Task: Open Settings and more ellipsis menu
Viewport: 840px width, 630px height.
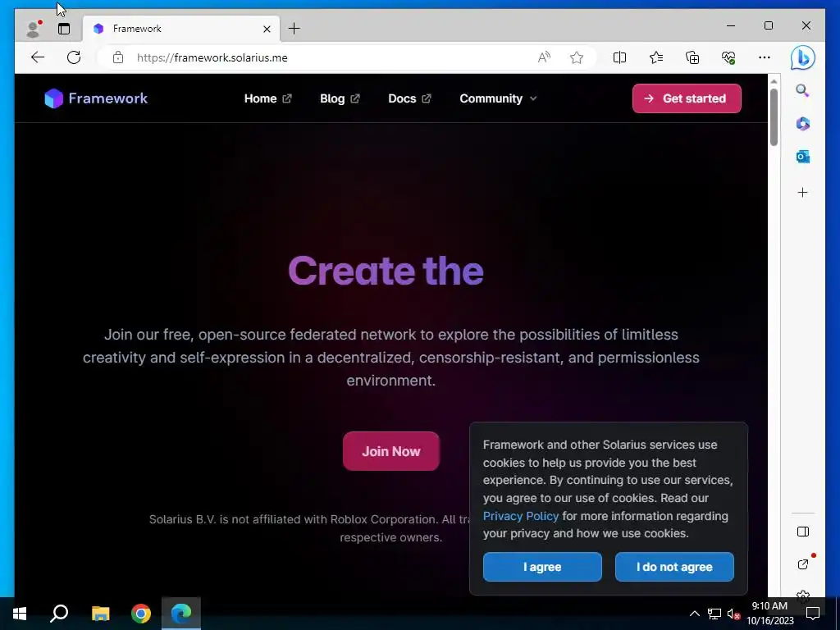Action: (765, 57)
